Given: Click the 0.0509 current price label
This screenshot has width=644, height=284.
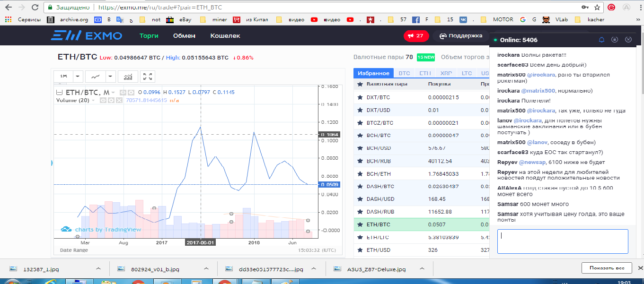Looking at the screenshot, I should 330,185.
